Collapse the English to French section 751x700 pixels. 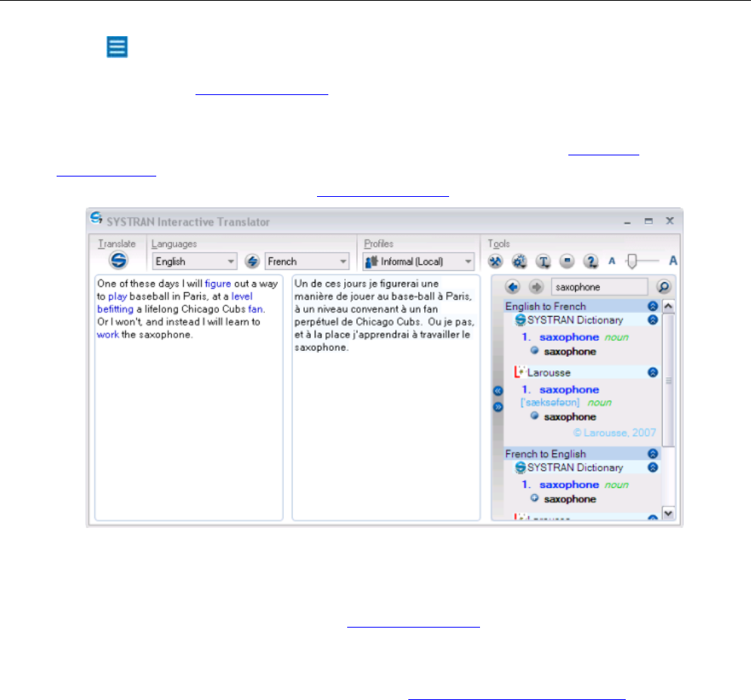(x=653, y=306)
